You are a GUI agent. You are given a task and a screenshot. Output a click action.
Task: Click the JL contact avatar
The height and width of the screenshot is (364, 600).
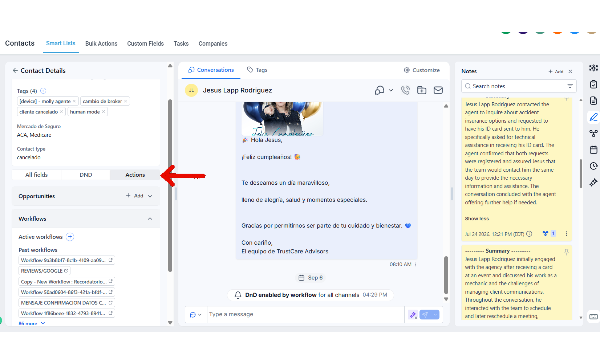point(191,90)
